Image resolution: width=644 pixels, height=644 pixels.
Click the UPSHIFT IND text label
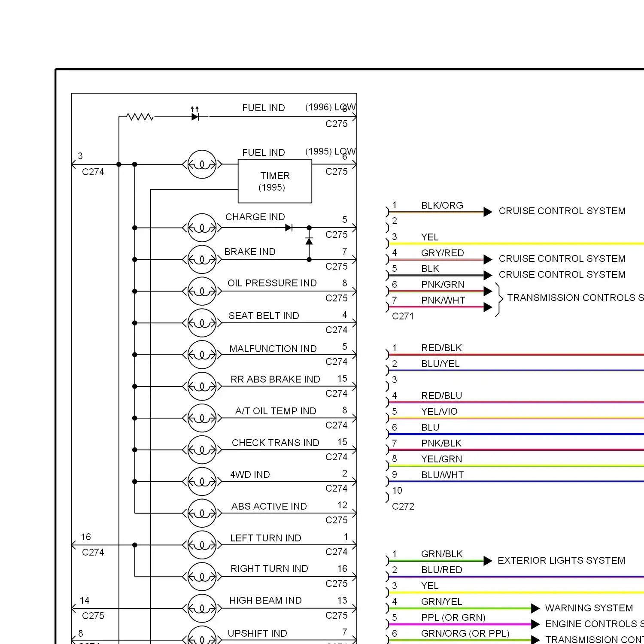(x=257, y=633)
